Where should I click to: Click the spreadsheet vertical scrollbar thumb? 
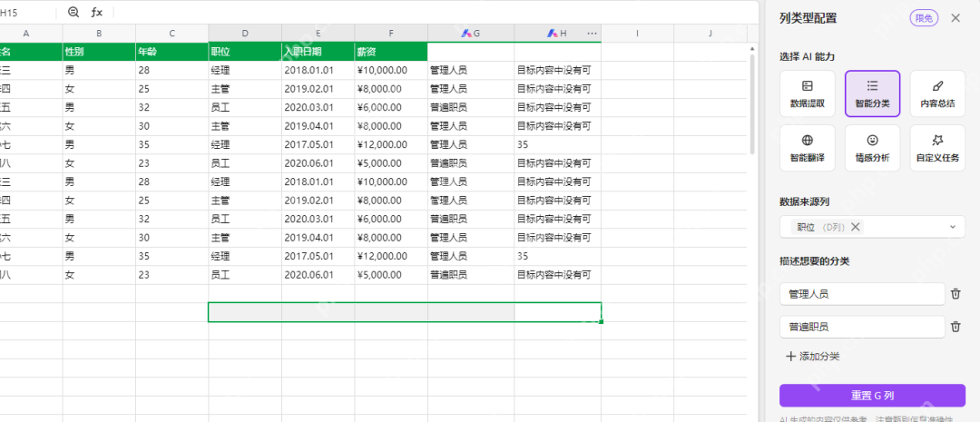click(x=752, y=103)
